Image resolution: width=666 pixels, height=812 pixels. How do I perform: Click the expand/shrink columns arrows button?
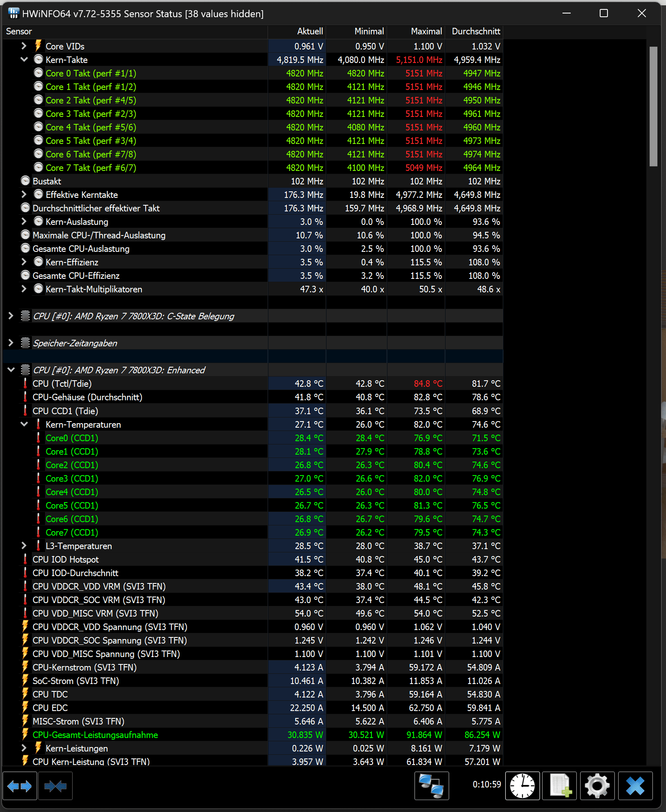click(20, 785)
